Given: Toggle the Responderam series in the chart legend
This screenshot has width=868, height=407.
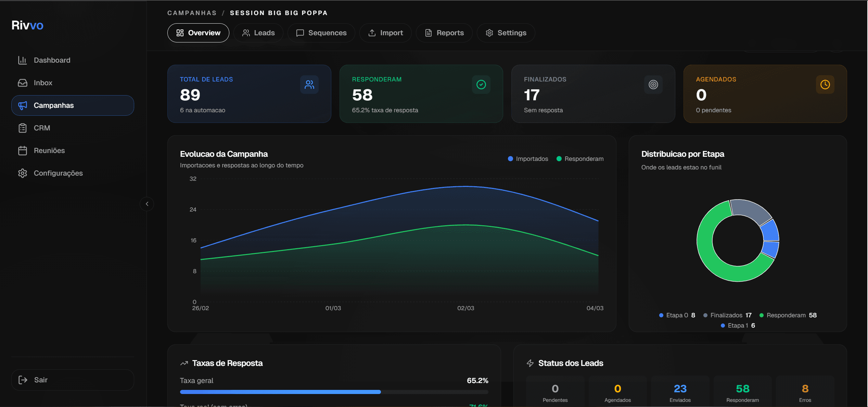Looking at the screenshot, I should coord(580,158).
